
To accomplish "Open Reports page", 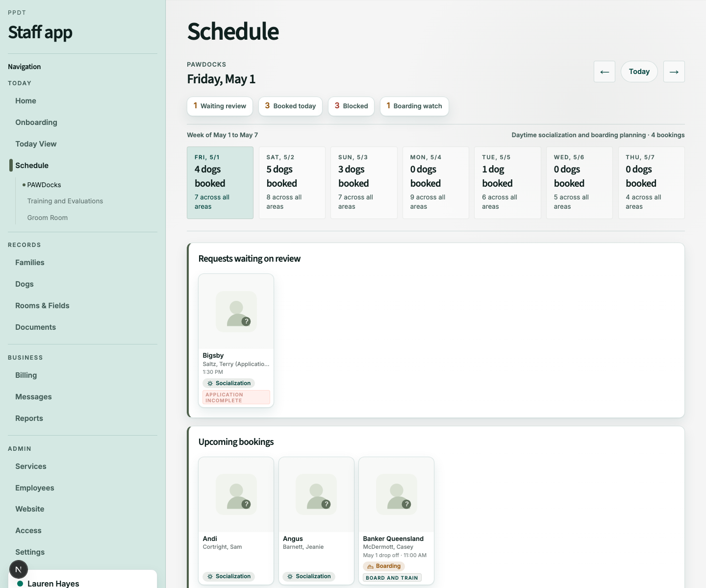I will tap(29, 418).
